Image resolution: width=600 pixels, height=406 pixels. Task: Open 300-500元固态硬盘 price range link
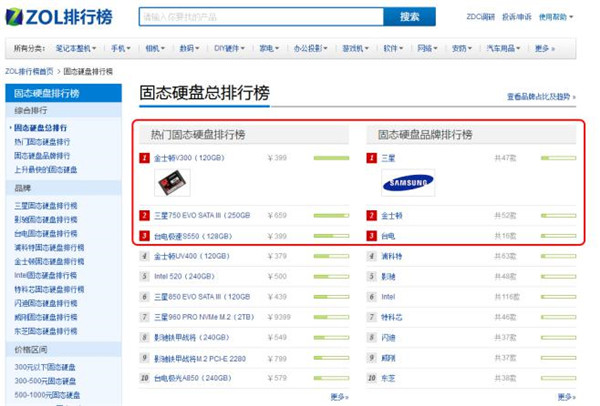coord(45,381)
